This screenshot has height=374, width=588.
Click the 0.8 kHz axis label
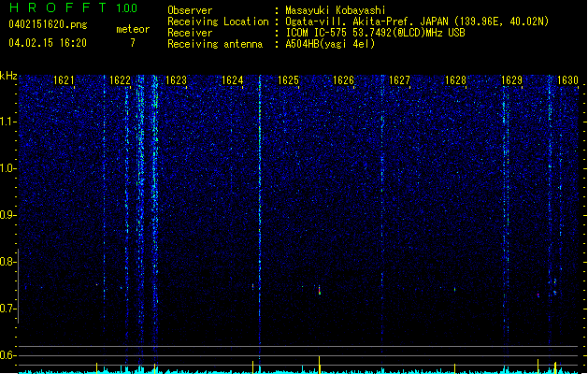tap(7, 262)
